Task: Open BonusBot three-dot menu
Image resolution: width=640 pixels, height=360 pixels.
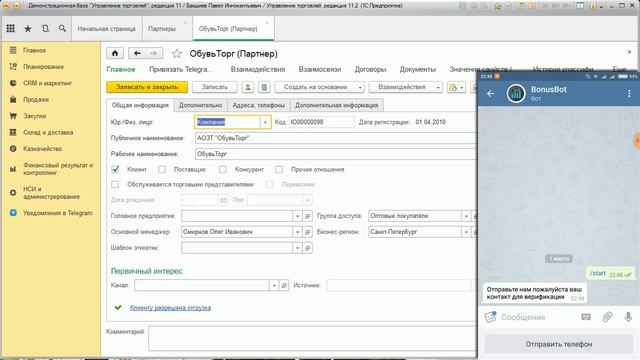Action: pyautogui.click(x=629, y=93)
